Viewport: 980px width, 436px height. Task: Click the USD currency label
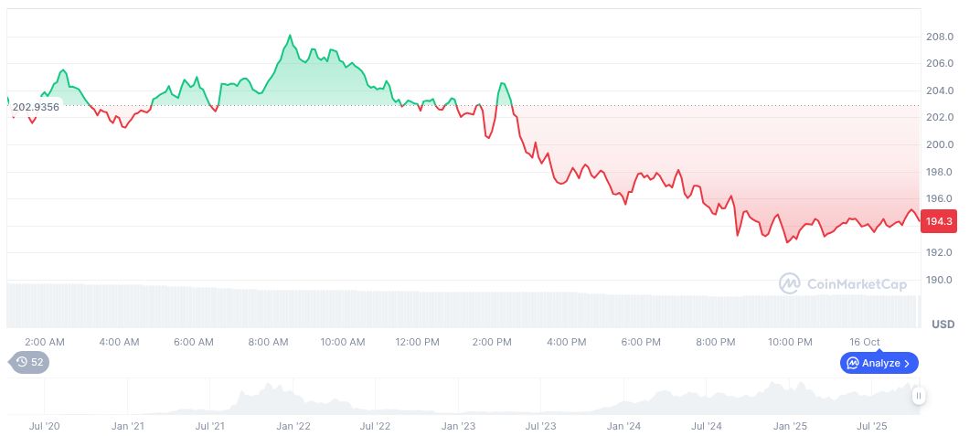click(x=943, y=324)
